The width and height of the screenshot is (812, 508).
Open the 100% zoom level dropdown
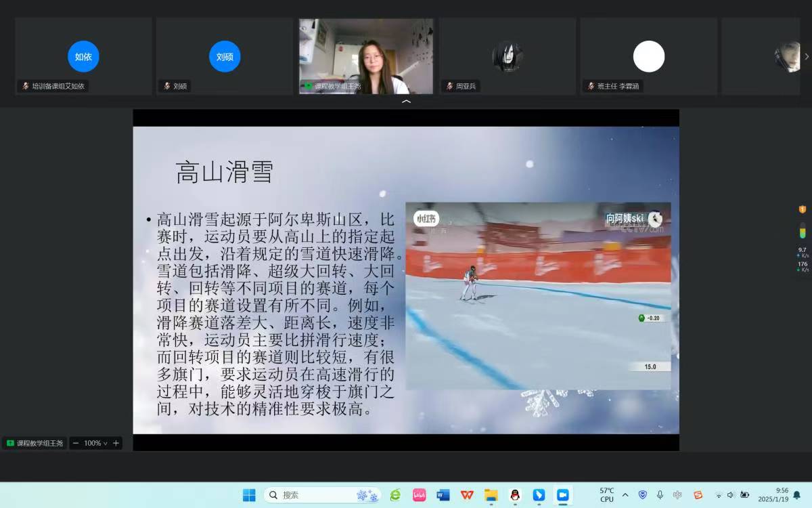95,443
